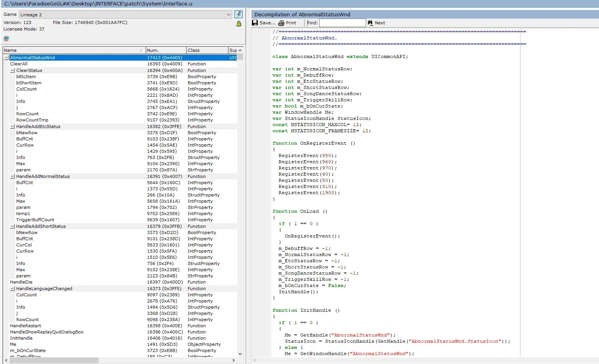Click the yellow padlock icon
Viewport: 599px width, 364px height.
239,24
